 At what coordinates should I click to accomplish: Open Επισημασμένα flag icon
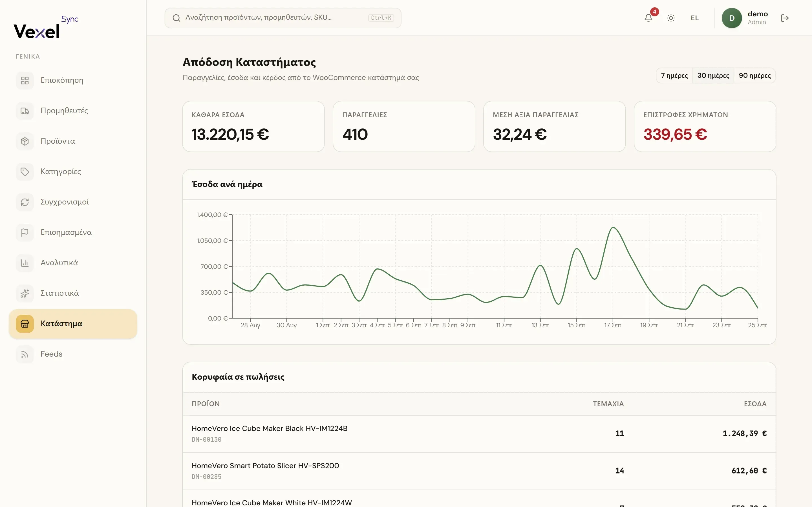25,232
